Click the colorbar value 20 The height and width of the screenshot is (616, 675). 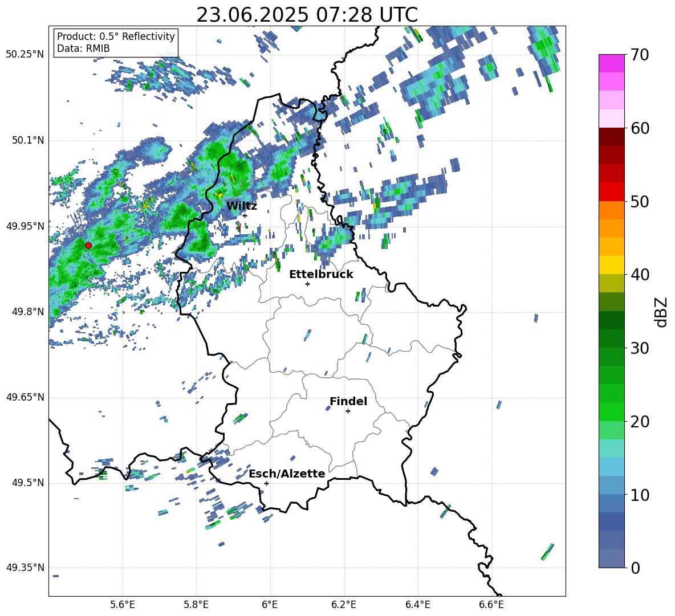pos(640,422)
